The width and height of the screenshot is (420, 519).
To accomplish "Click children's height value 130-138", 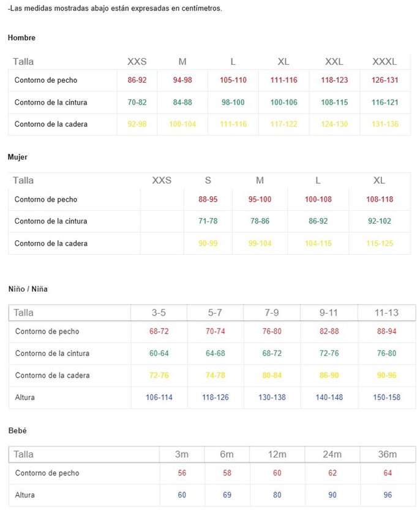I will [x=272, y=398].
